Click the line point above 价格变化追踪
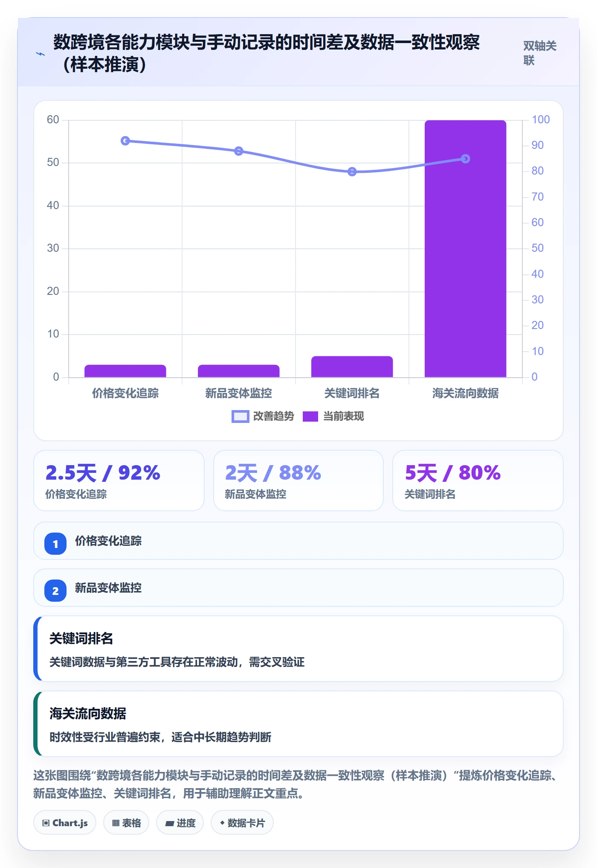The width and height of the screenshot is (597, 868). pos(125,141)
